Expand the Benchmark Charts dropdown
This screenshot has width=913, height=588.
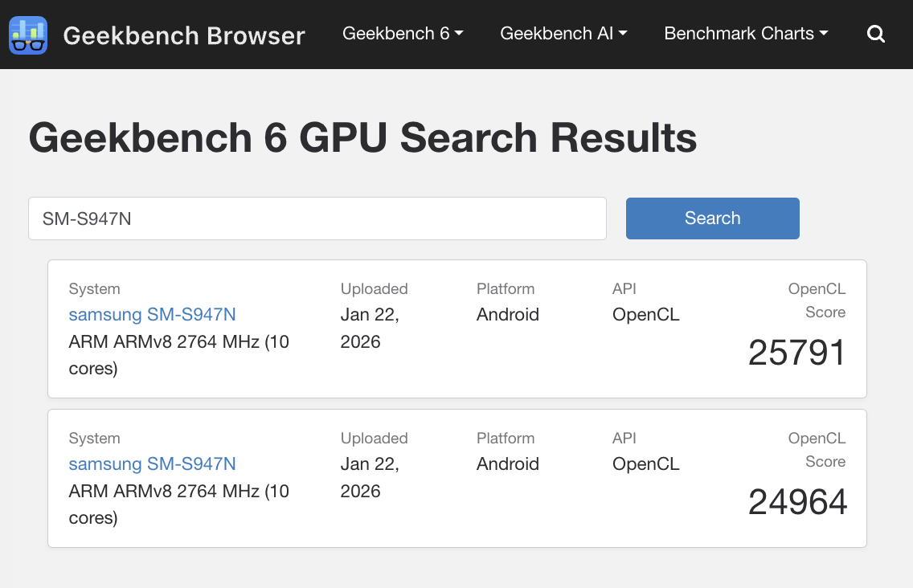tap(746, 34)
